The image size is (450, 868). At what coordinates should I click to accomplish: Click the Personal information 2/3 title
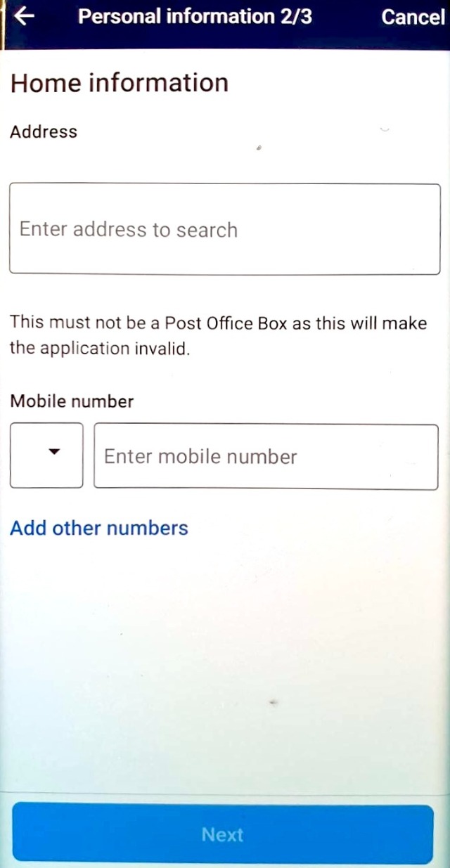click(195, 16)
